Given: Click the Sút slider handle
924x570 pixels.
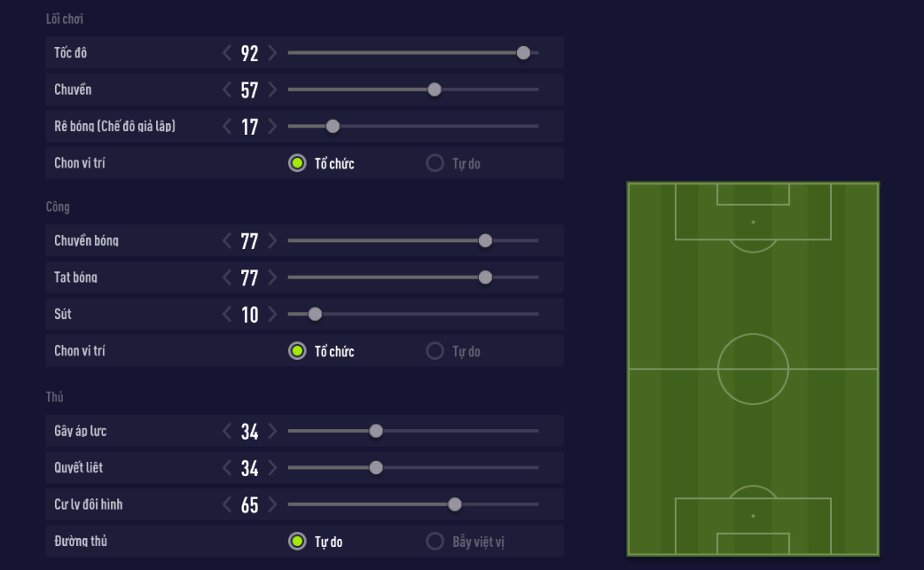Looking at the screenshot, I should [x=315, y=314].
